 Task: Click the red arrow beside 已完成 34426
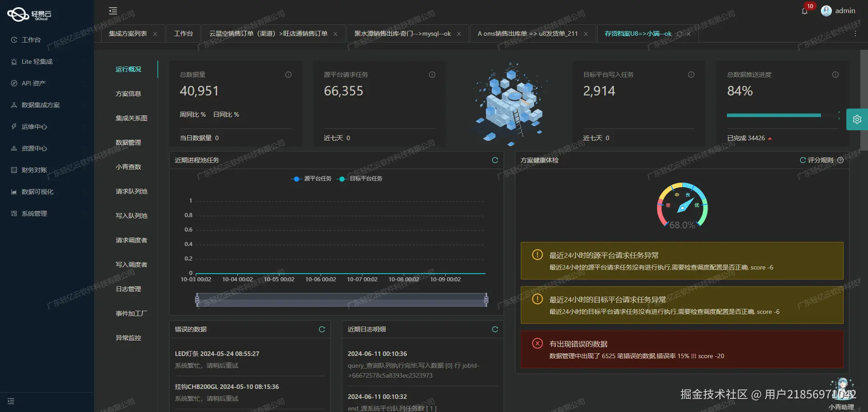tap(771, 138)
